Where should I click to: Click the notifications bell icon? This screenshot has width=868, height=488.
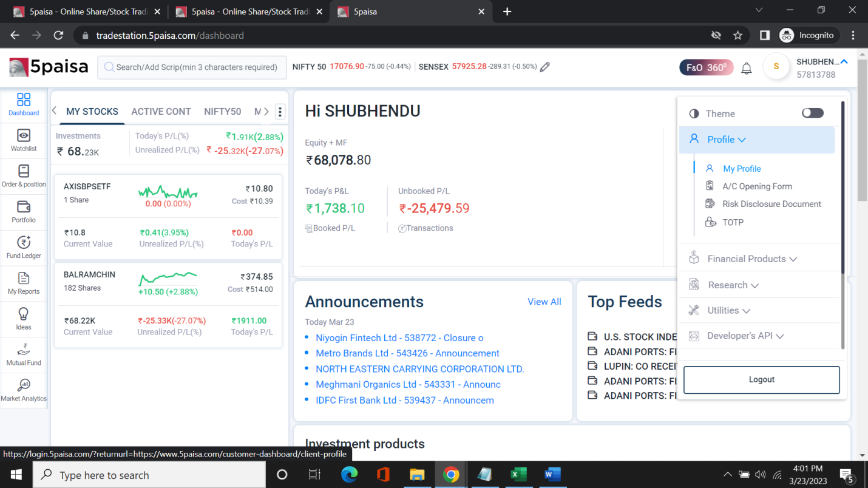(747, 69)
